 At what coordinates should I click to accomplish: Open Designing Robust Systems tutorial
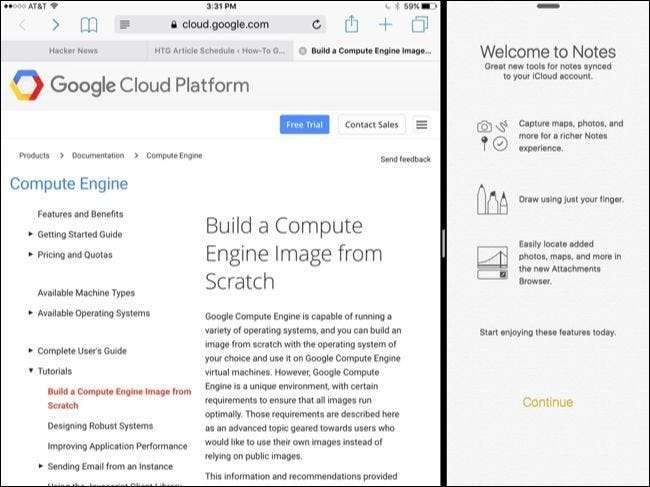(x=100, y=425)
